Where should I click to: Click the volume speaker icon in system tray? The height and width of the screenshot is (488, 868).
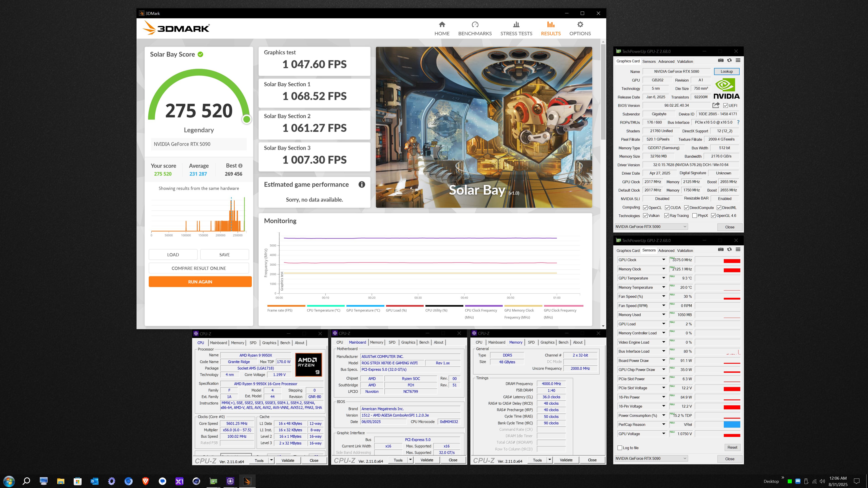pos(823,481)
